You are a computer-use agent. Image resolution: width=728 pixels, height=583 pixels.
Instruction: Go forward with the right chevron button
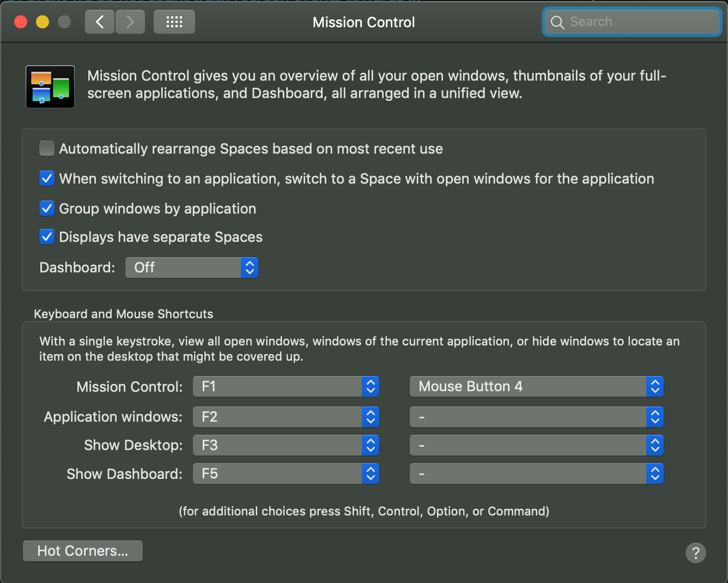tap(130, 22)
